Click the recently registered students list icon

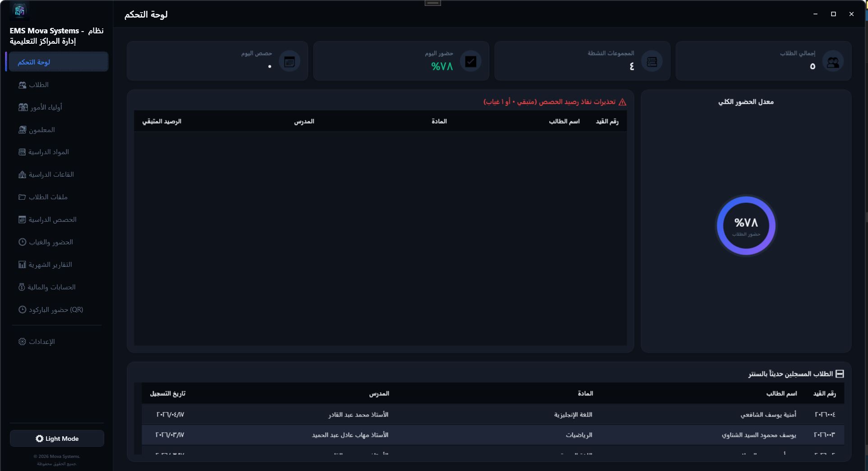[x=840, y=374]
